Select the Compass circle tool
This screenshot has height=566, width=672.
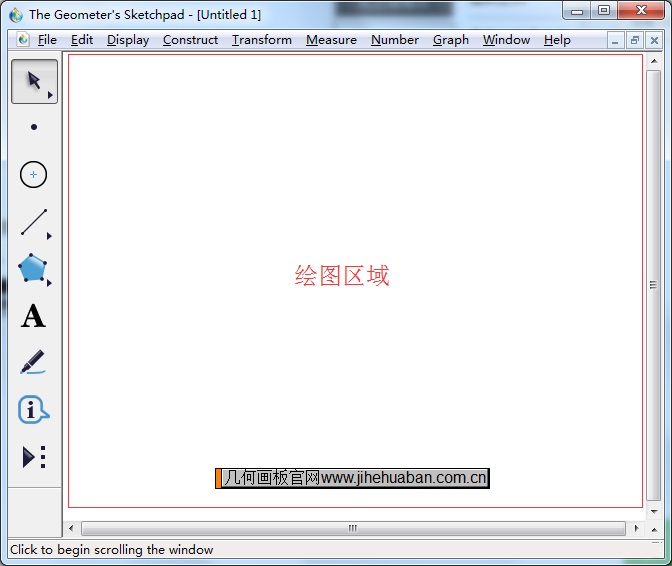click(33, 174)
